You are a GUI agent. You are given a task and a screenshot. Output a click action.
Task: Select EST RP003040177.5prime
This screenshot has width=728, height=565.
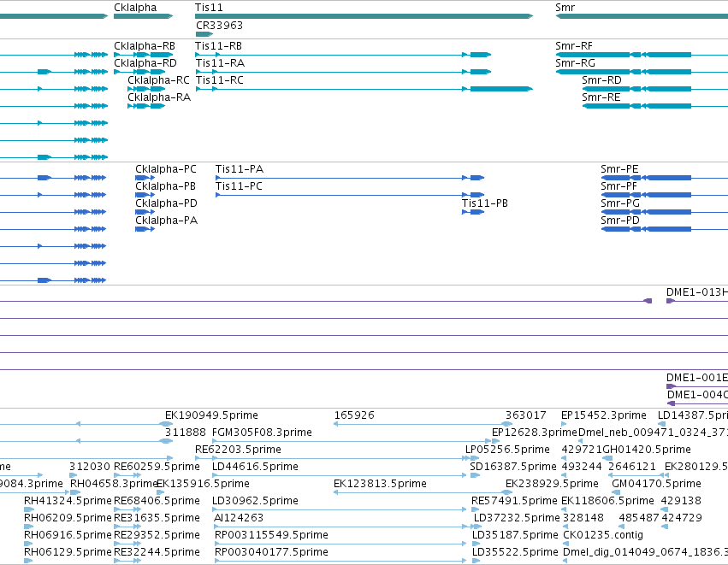(271, 552)
